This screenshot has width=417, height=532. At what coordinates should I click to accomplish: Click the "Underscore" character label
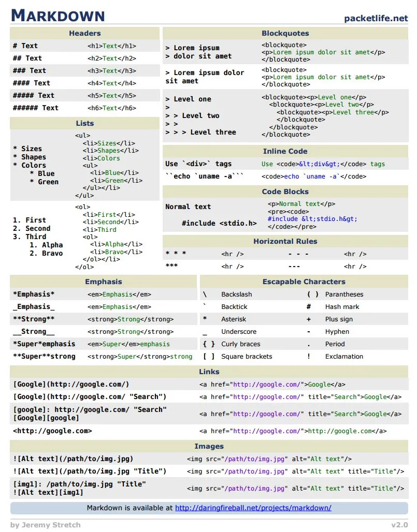tap(239, 332)
